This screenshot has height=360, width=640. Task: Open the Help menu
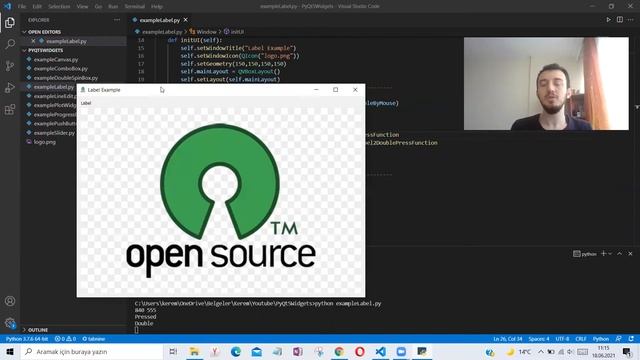[x=157, y=7]
